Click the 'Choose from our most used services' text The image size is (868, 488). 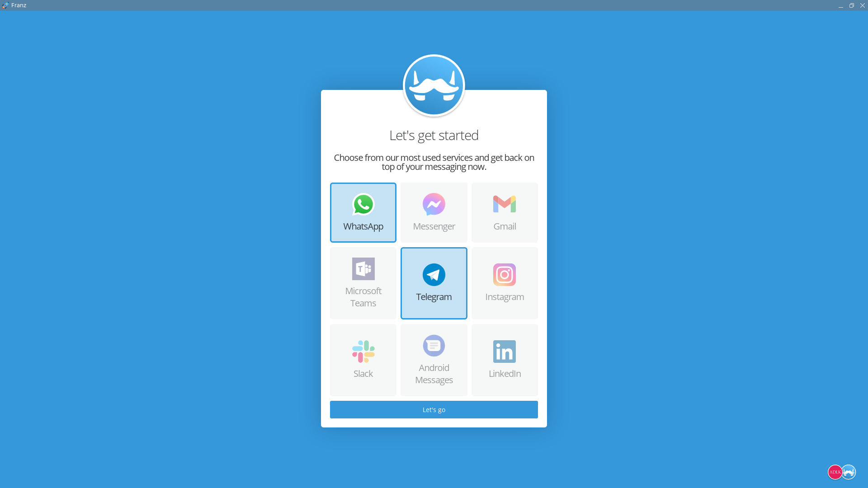pyautogui.click(x=434, y=162)
